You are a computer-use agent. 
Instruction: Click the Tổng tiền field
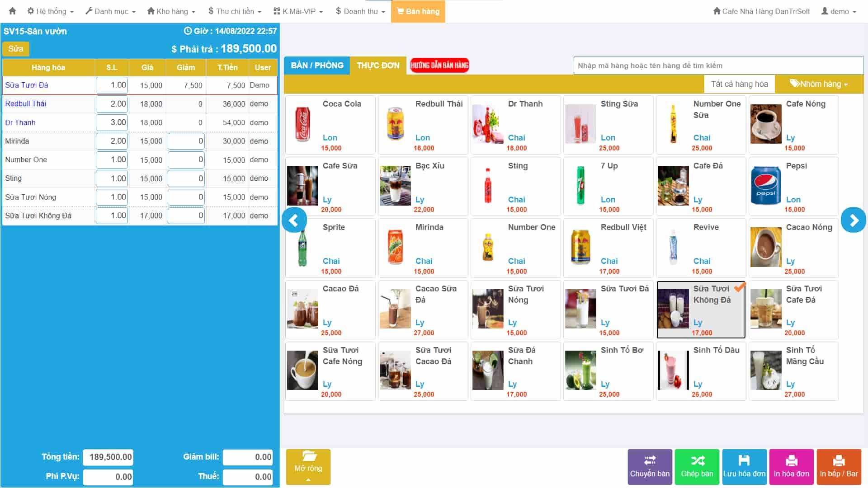108,457
